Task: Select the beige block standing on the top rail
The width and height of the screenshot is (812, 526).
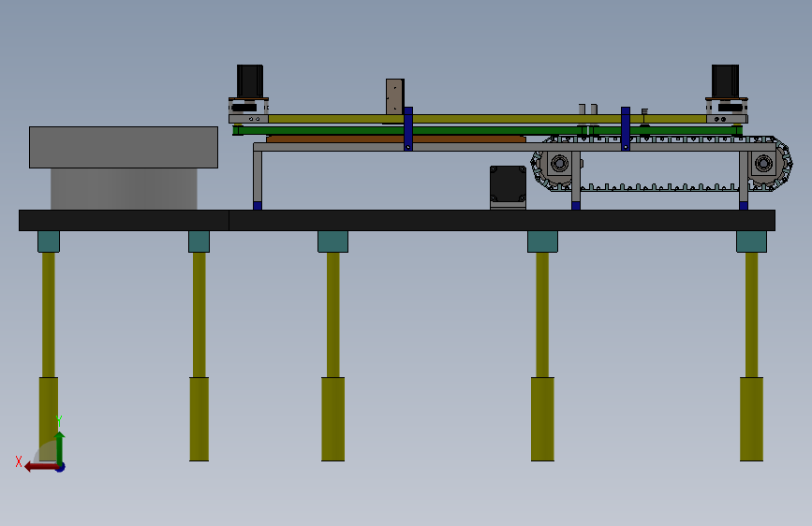Action: (394, 96)
